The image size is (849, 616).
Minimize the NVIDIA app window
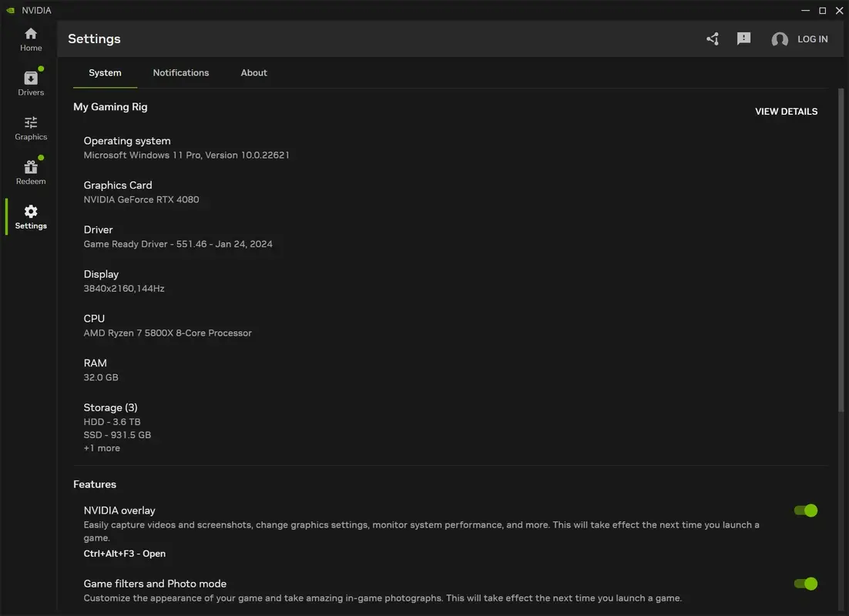tap(804, 10)
